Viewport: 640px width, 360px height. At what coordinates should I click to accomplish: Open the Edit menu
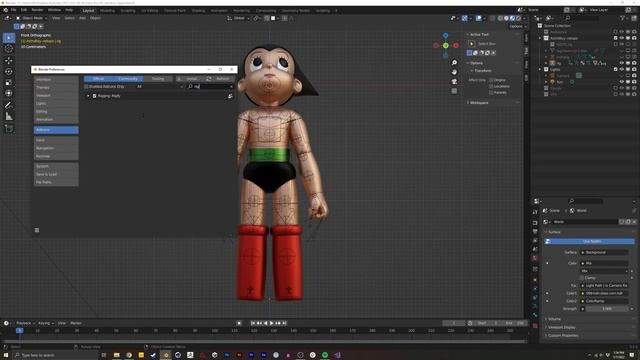click(24, 10)
